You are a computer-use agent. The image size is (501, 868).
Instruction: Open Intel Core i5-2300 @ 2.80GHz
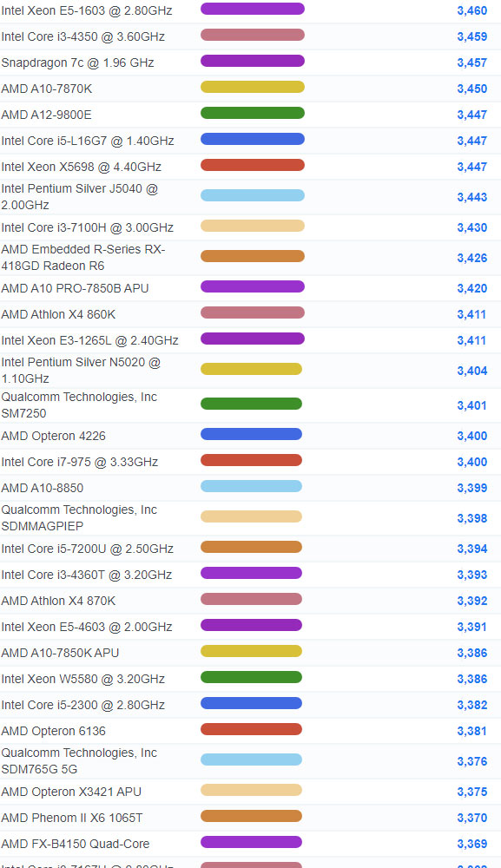(x=83, y=705)
